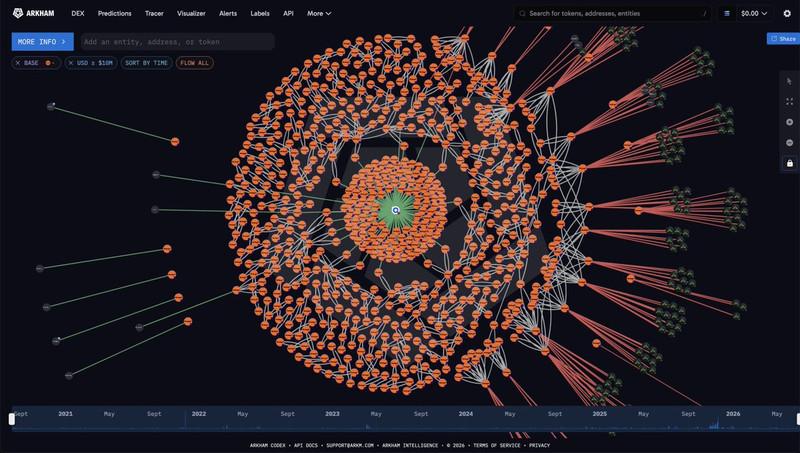Click the 2024 timeline label
The image size is (800, 453).
pos(465,414)
